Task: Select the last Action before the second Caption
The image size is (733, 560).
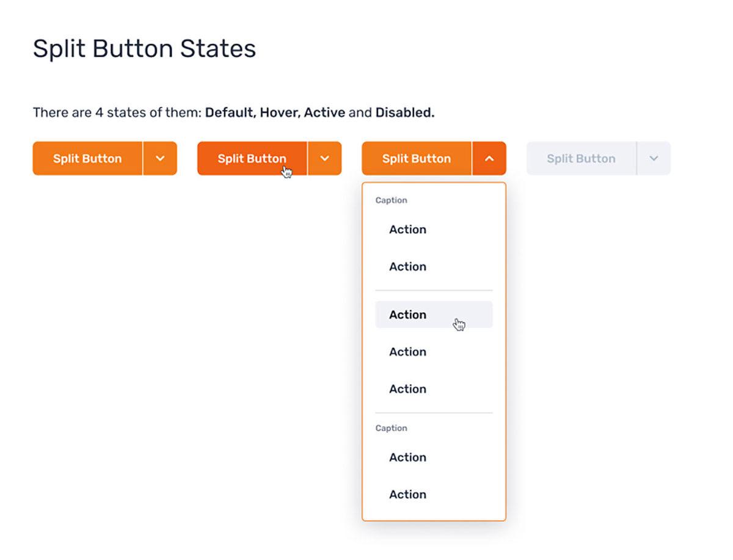Action: pyautogui.click(x=407, y=389)
